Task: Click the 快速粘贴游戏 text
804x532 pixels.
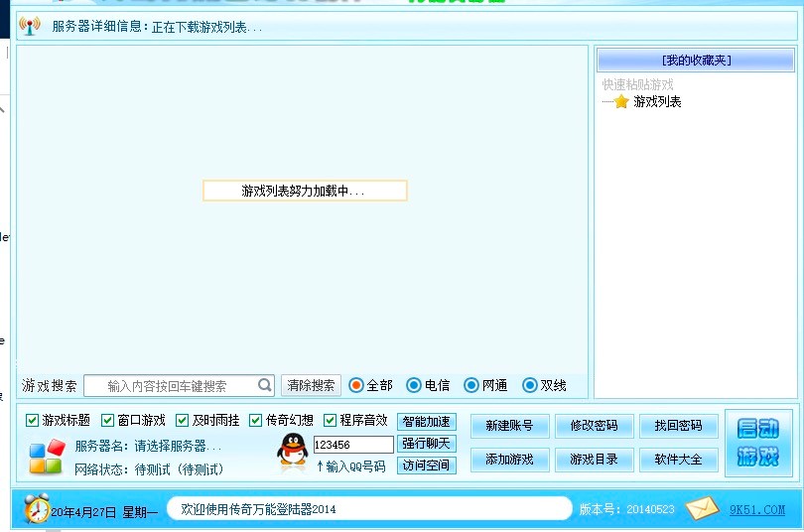Action: 638,84
